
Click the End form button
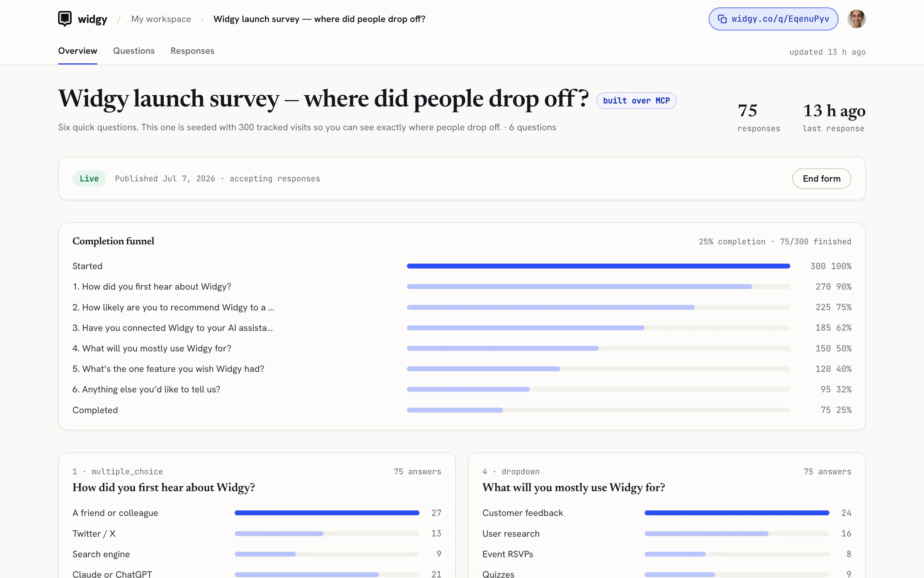pyautogui.click(x=822, y=179)
